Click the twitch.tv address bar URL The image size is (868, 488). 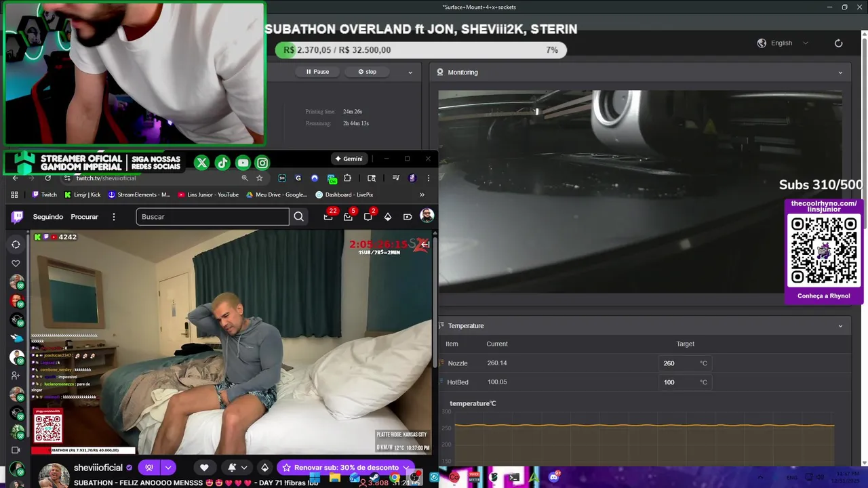pos(106,178)
